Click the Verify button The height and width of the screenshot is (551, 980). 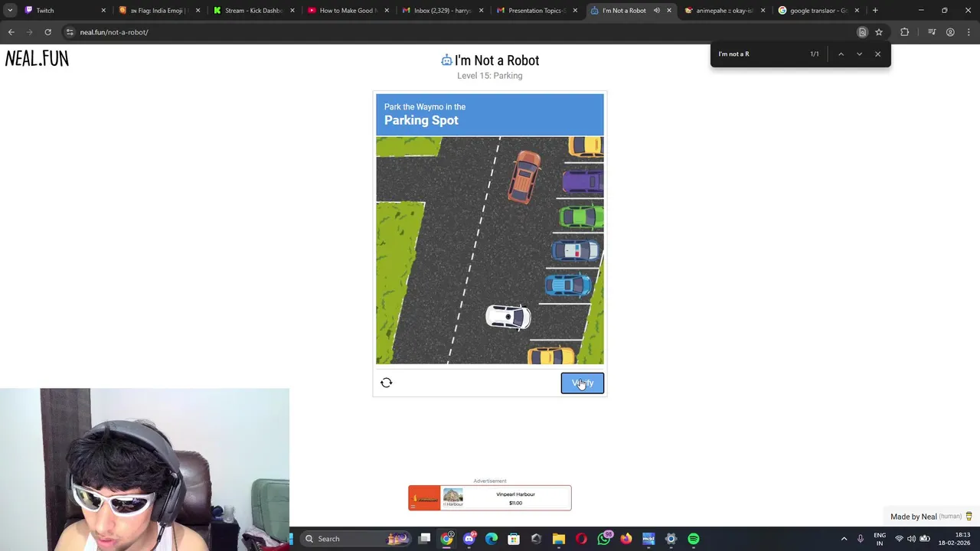(x=582, y=383)
